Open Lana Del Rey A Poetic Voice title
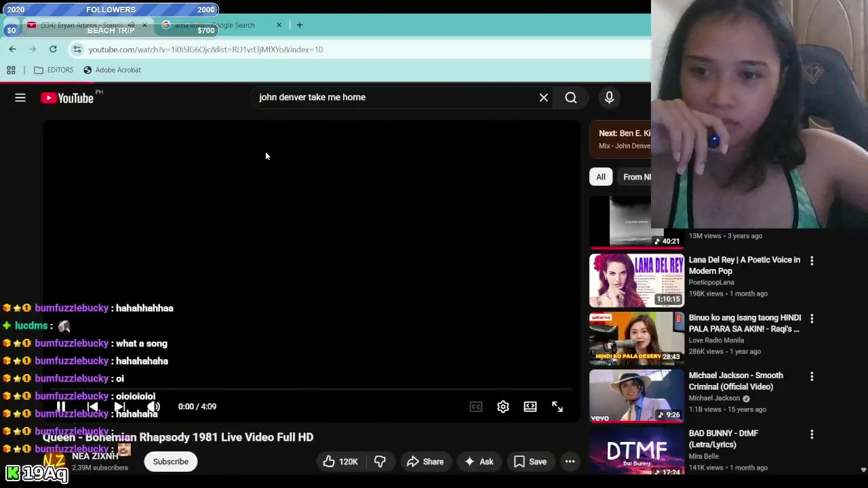 coord(745,265)
